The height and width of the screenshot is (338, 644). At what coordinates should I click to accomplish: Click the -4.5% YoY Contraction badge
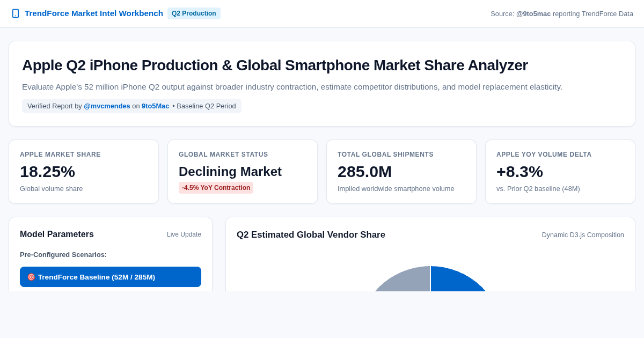[216, 188]
